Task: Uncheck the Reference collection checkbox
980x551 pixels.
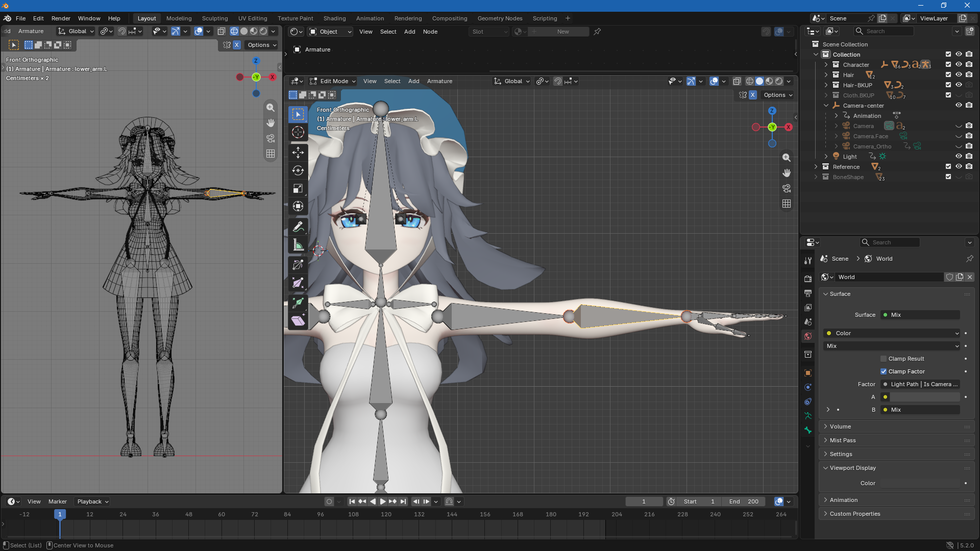Action: click(x=948, y=167)
